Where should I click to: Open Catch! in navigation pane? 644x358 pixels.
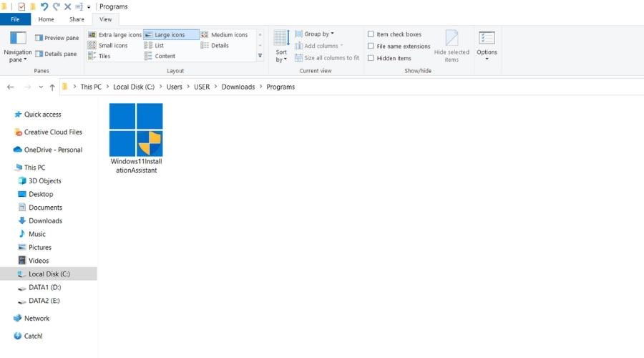tap(29, 336)
